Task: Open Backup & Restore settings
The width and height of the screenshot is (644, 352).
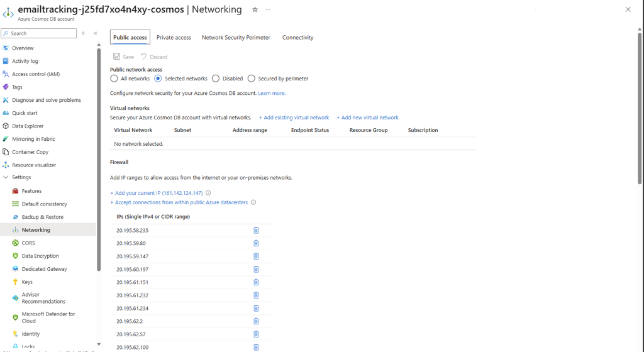Action: [42, 217]
